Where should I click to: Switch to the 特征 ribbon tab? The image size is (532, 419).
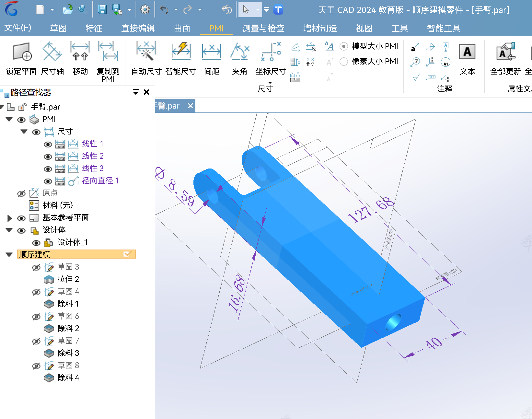pos(94,29)
